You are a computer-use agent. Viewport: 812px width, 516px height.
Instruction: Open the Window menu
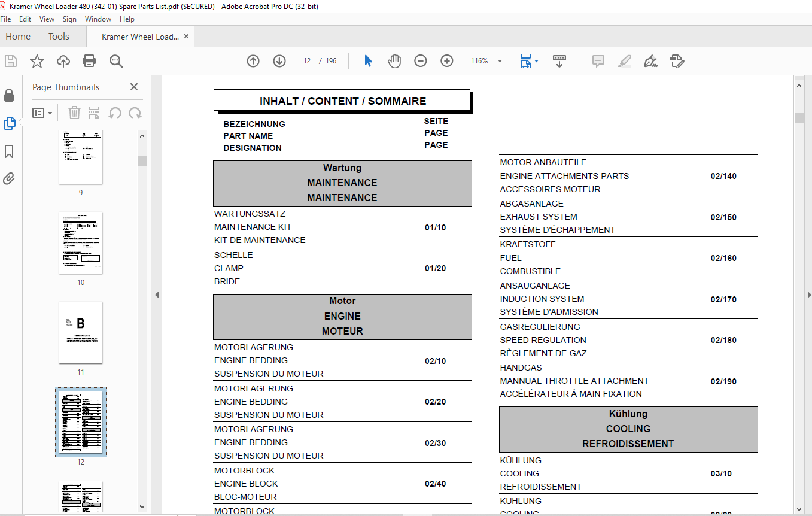point(98,19)
